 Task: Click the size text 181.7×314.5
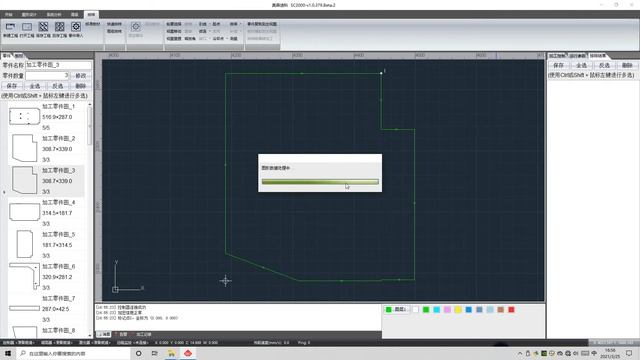pos(57,245)
